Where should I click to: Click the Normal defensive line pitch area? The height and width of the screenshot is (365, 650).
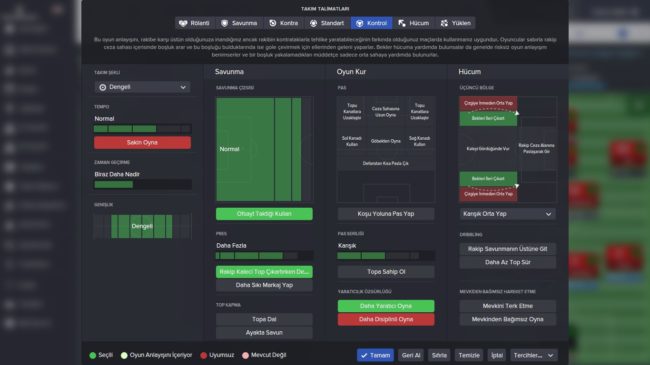coord(264,149)
